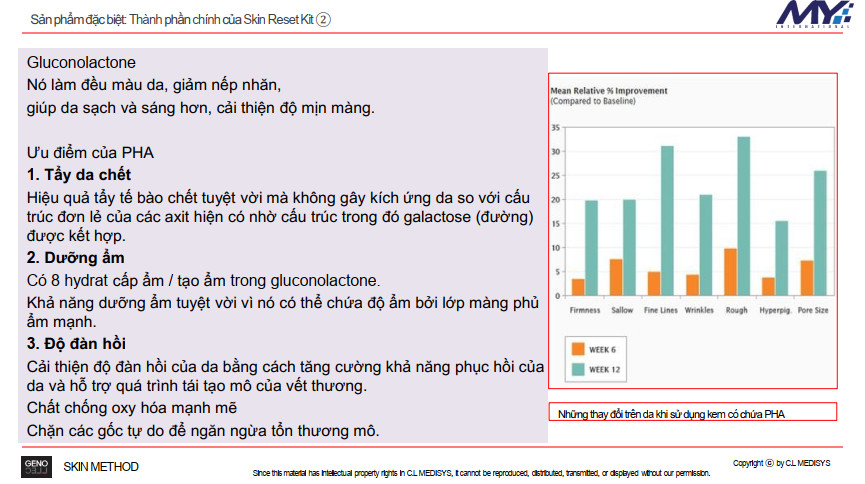Click the line 'Có 8 hydrat cấp ẩm'
Viewport: 865px width, 484px height.
click(x=203, y=280)
